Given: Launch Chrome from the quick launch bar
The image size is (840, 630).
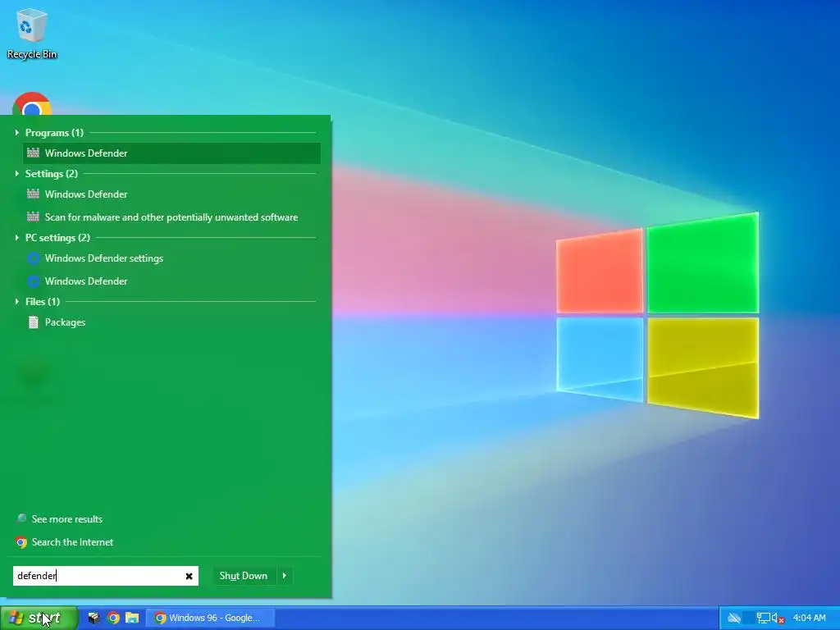Looking at the screenshot, I should (x=113, y=618).
